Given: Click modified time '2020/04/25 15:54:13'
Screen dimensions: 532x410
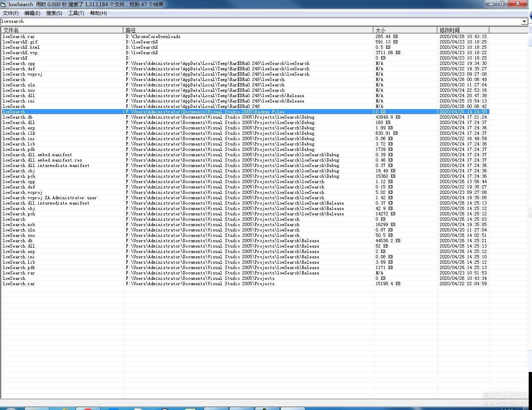Looking at the screenshot, I should pyautogui.click(x=463, y=101).
